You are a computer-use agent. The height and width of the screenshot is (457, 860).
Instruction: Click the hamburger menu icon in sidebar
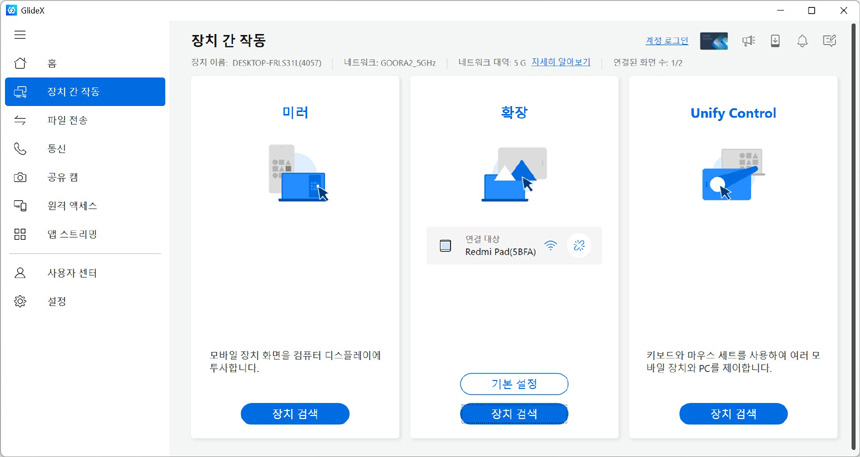(x=20, y=35)
